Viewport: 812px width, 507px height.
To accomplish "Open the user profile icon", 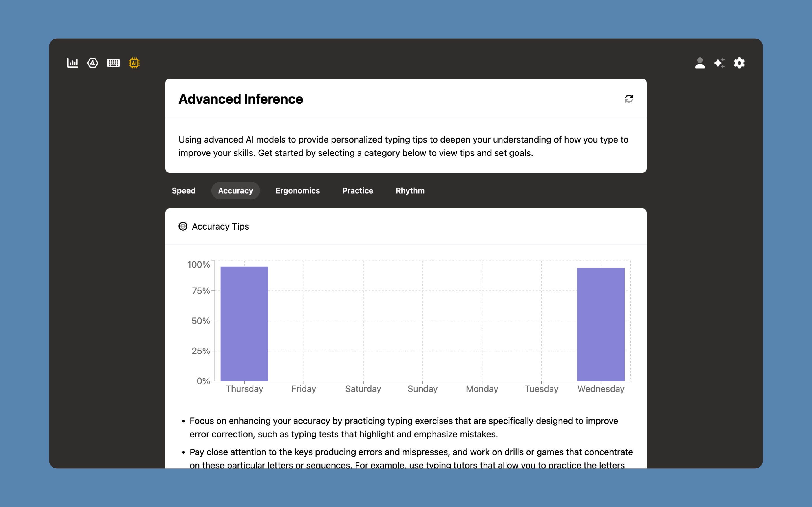I will point(700,63).
